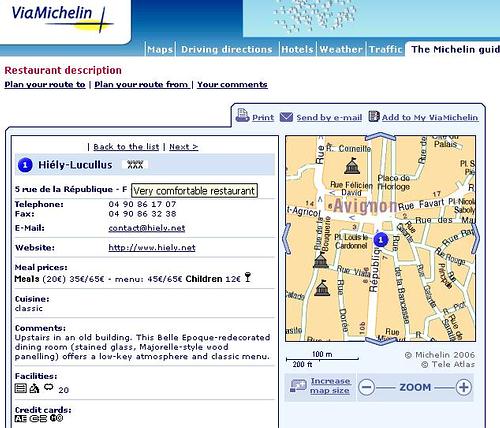Go Back to the list

click(126, 147)
